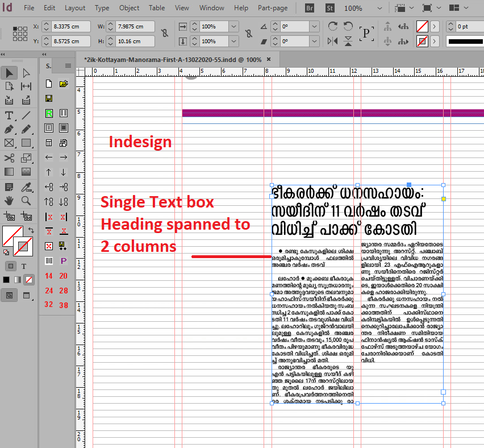Pick the Pen tool
The height and width of the screenshot is (448, 484).
click(x=9, y=130)
